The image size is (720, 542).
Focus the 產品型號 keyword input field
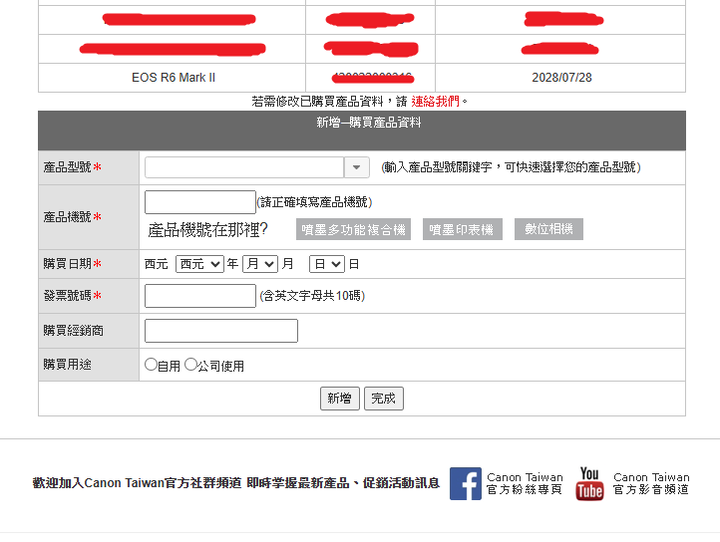point(244,167)
